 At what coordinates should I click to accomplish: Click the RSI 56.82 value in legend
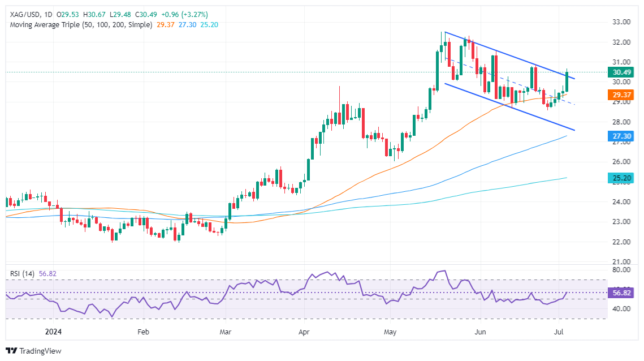click(x=47, y=274)
